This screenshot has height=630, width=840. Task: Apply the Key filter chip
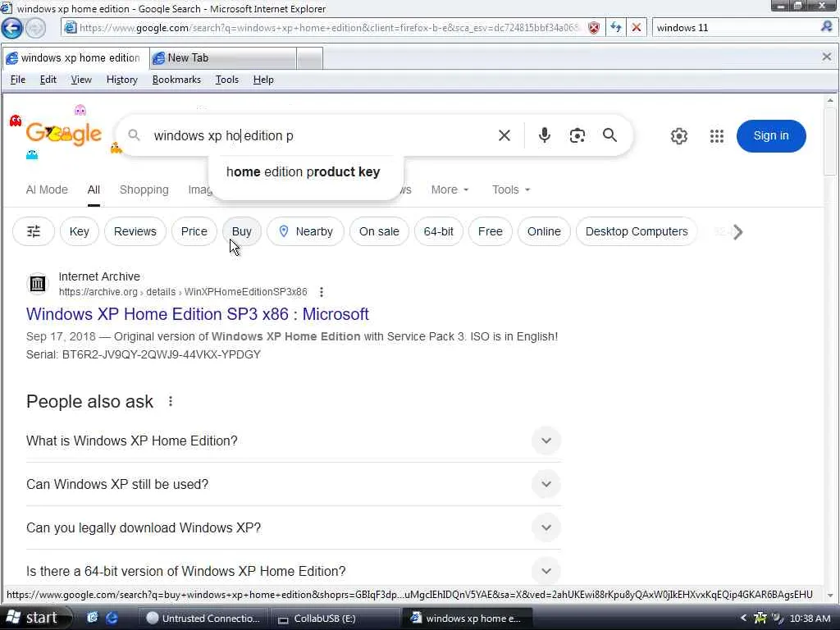pos(80,231)
